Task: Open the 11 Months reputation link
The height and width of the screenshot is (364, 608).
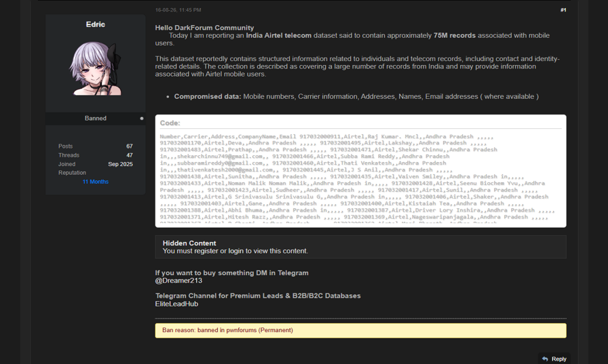Action: 96,182
